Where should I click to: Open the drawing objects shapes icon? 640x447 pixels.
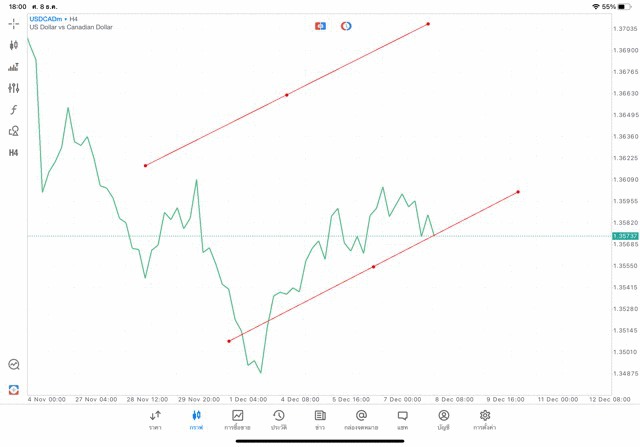tap(14, 131)
